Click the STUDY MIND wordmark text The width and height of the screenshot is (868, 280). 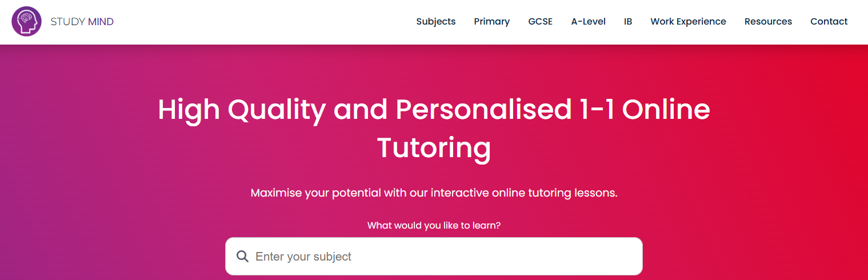82,22
